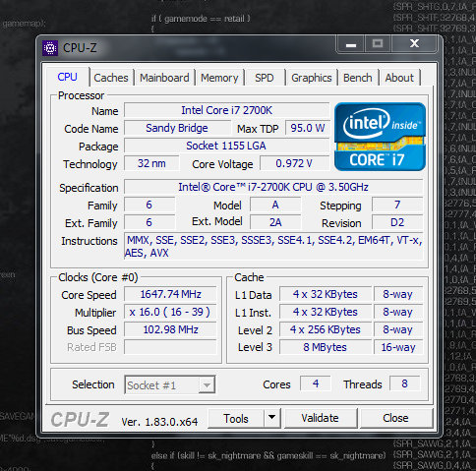Click the Close button at bottom
The height and width of the screenshot is (471, 476).
click(x=395, y=418)
